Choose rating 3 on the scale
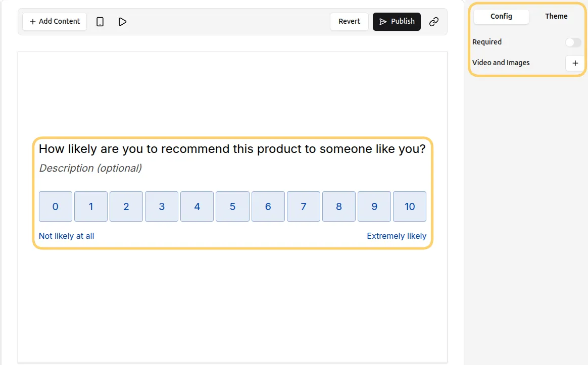Screen dimensions: 588x365 tap(161, 206)
